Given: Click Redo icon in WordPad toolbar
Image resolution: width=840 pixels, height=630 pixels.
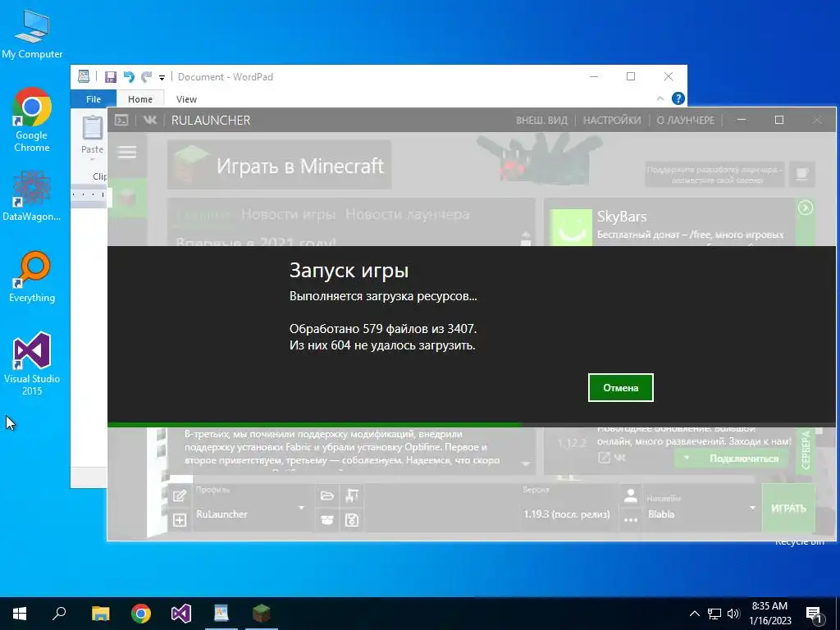Looking at the screenshot, I should [x=146, y=76].
